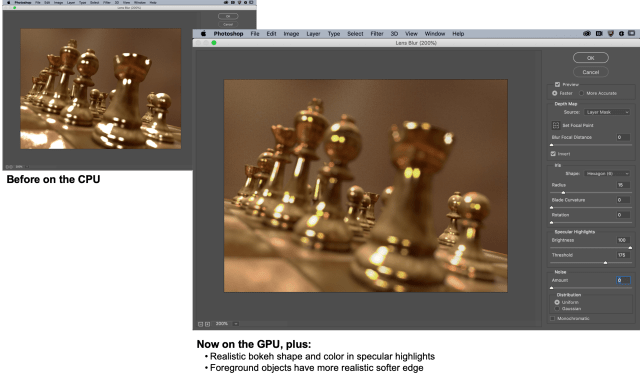Toggle the Invert checkbox
640x378 pixels.
553,154
